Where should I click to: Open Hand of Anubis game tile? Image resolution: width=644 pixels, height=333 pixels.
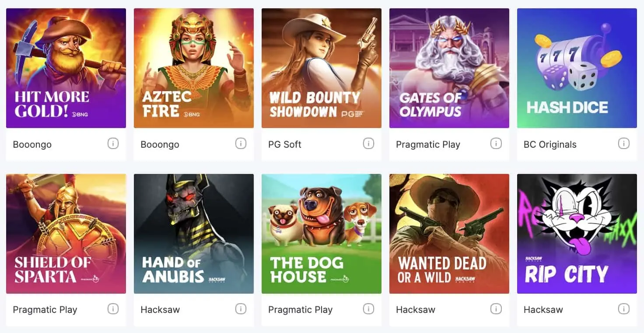pos(194,234)
